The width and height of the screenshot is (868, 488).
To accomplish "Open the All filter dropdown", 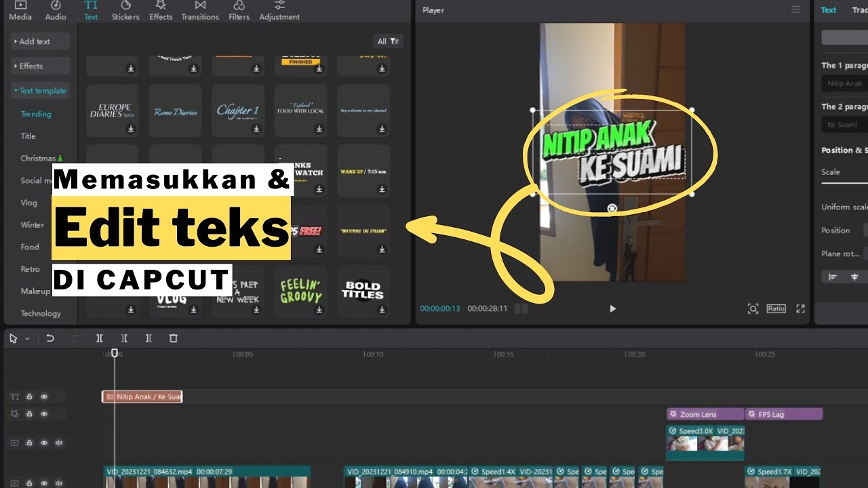I will (389, 41).
